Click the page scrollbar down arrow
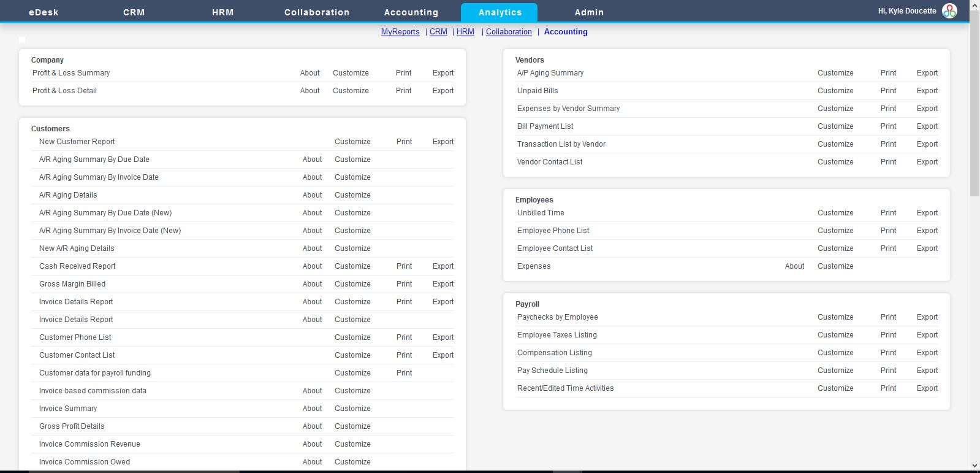The width and height of the screenshot is (980, 473). [974, 466]
